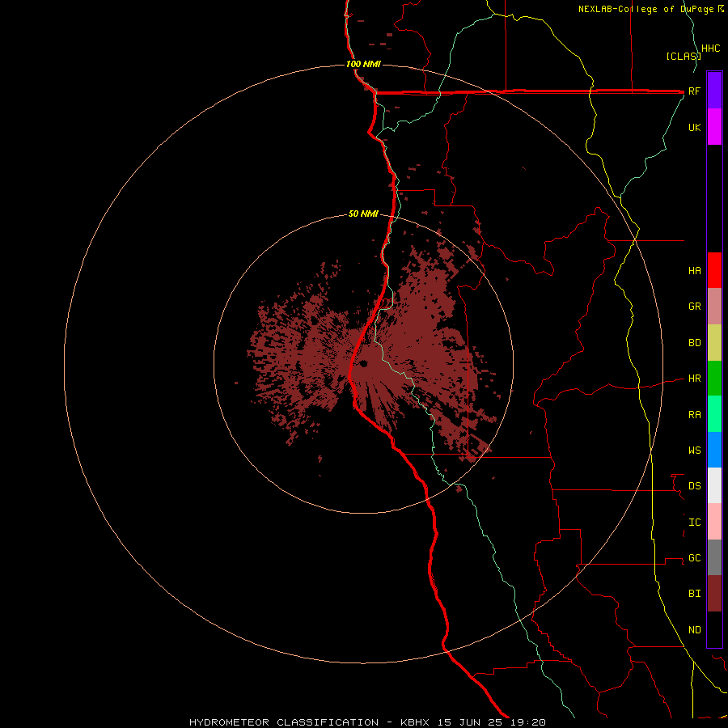Click the 50 NMI range ring label
This screenshot has height=728, width=728.
click(x=363, y=214)
